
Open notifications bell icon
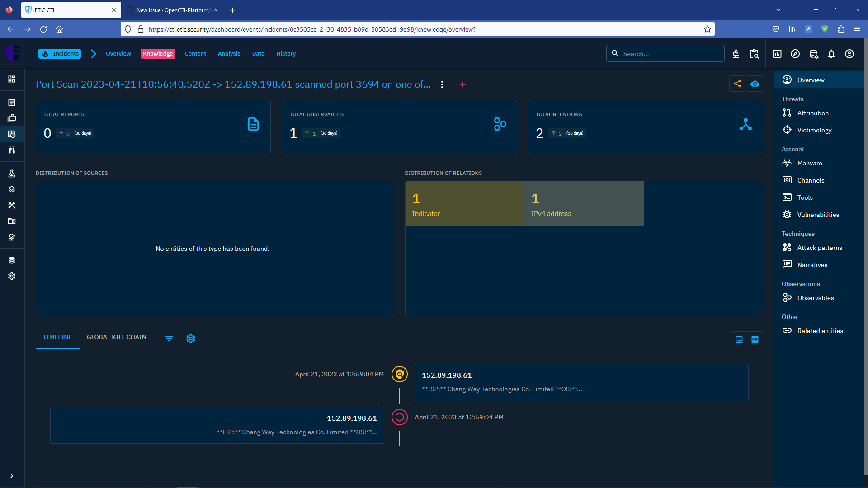coord(831,54)
